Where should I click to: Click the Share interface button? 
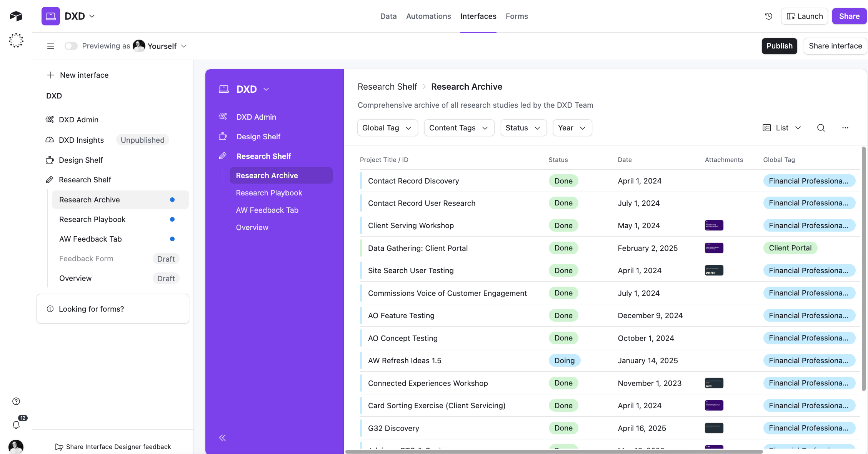click(x=835, y=46)
